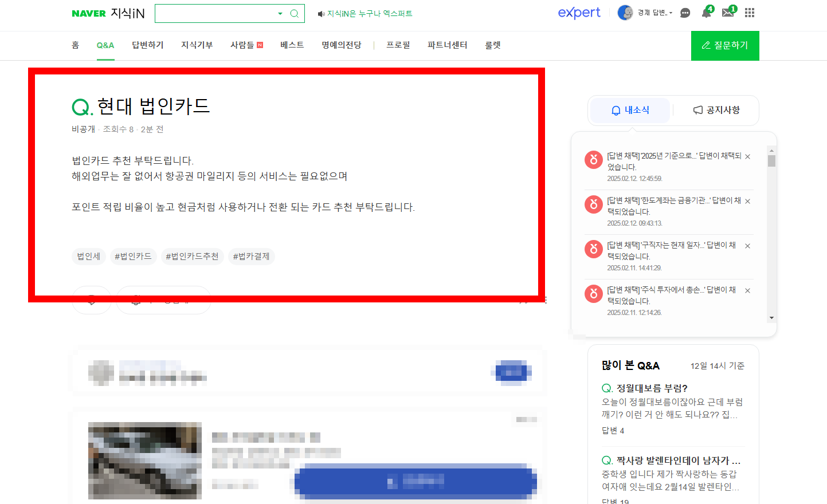This screenshot has width=827, height=504.
Task: Open the '구직자는 현재 일자' notification
Action: [672, 251]
